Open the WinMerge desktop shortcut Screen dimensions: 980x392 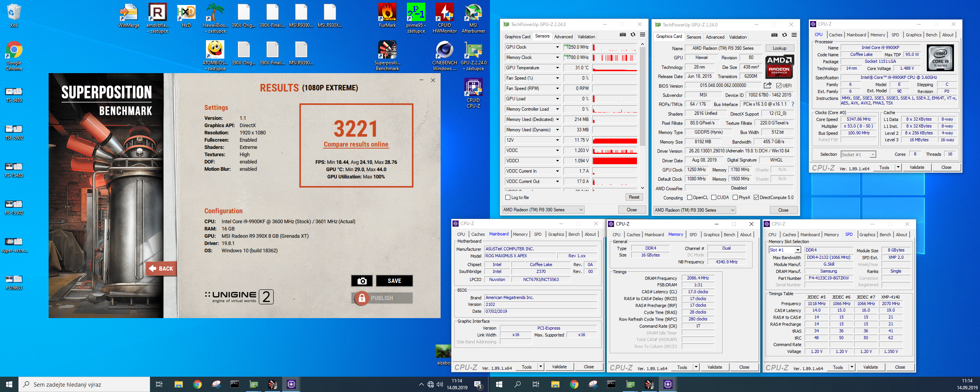129,16
